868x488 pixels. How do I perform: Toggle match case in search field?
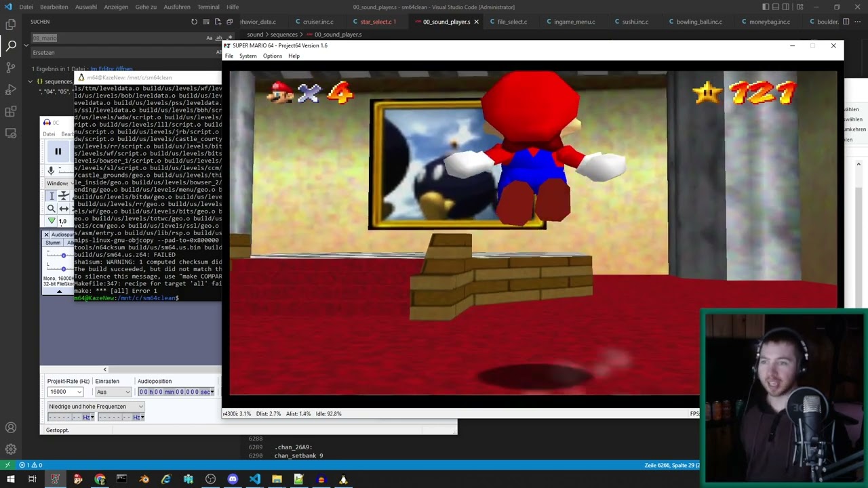pyautogui.click(x=209, y=38)
